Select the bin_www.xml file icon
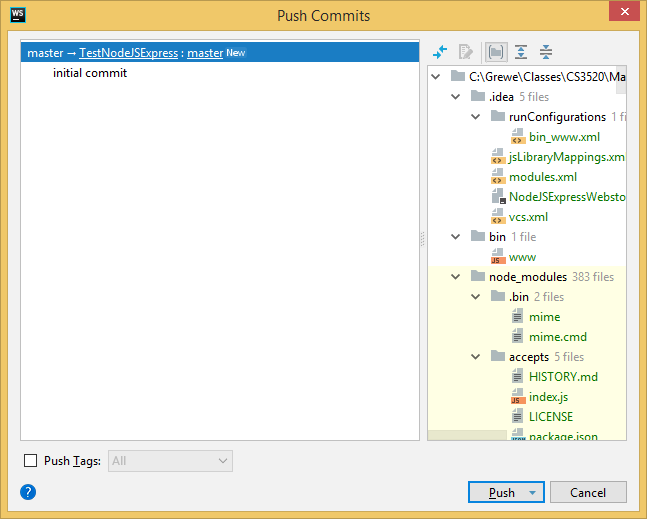This screenshot has width=647, height=519. pyautogui.click(x=518, y=137)
